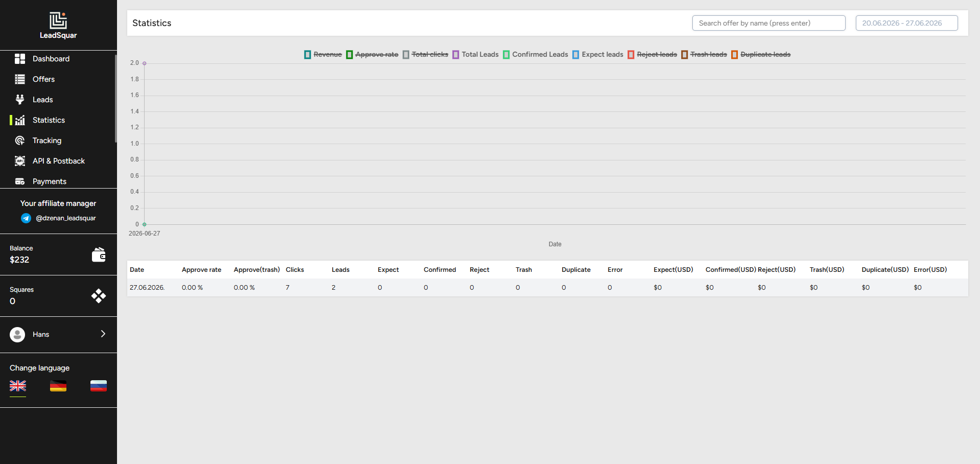The height and width of the screenshot is (464, 980).
Task: Enable the Trash leads series
Action: coord(704,55)
